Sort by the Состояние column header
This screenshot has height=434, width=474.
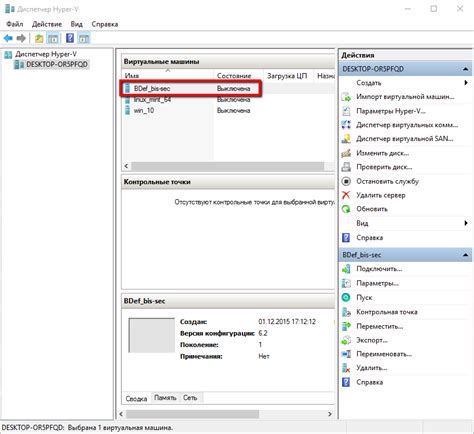(238, 76)
